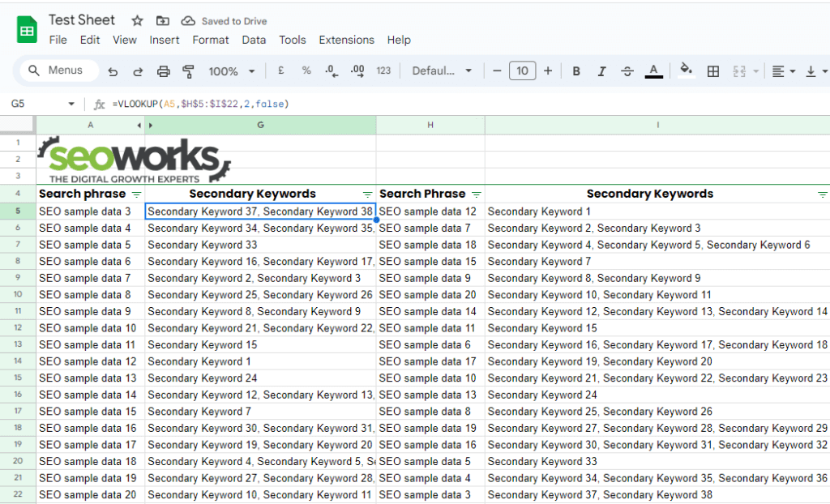The image size is (830, 504).
Task: Star the Test Sheet document
Action: coord(137,20)
